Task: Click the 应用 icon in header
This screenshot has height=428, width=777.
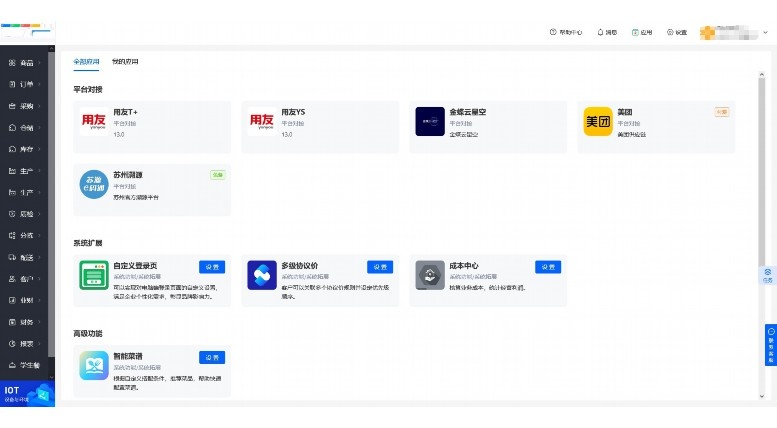Action: [635, 32]
